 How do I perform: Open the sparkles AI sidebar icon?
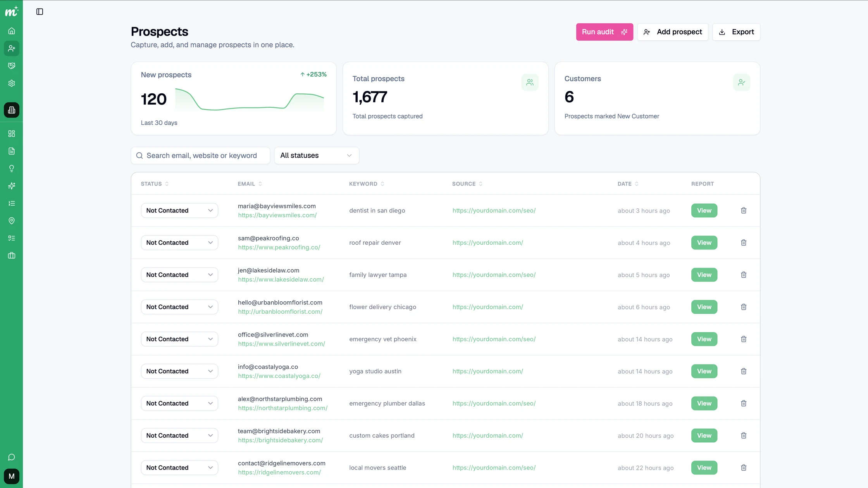click(x=12, y=186)
